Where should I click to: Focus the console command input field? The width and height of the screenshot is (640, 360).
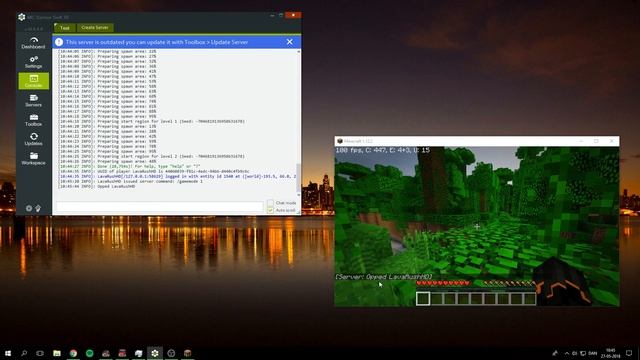pyautogui.click(x=160, y=207)
